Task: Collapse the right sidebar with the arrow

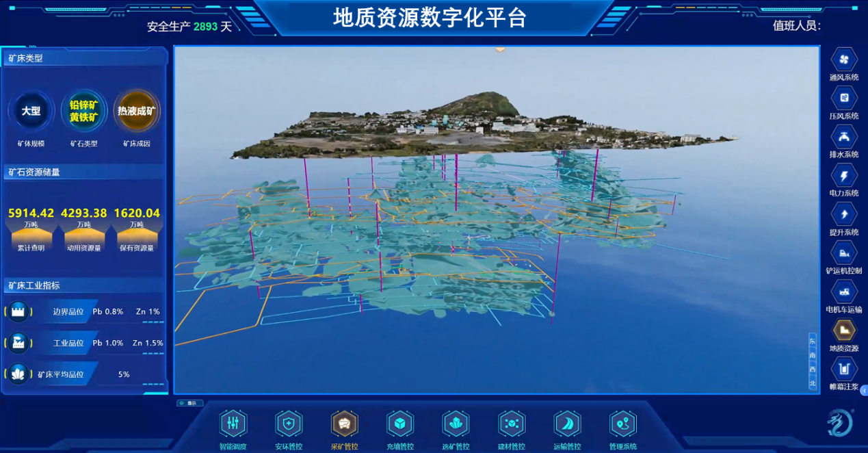Action: (863, 390)
